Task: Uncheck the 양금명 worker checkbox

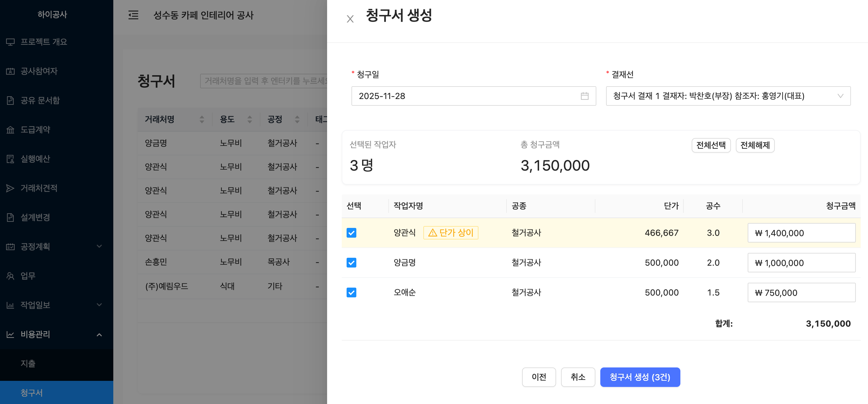Action: click(x=351, y=263)
